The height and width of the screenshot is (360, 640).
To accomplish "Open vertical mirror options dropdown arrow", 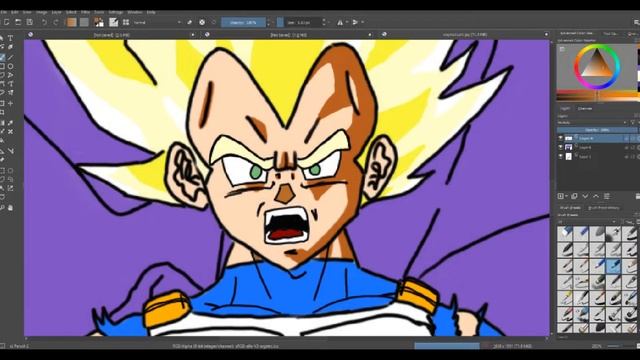I will tap(362, 22).
